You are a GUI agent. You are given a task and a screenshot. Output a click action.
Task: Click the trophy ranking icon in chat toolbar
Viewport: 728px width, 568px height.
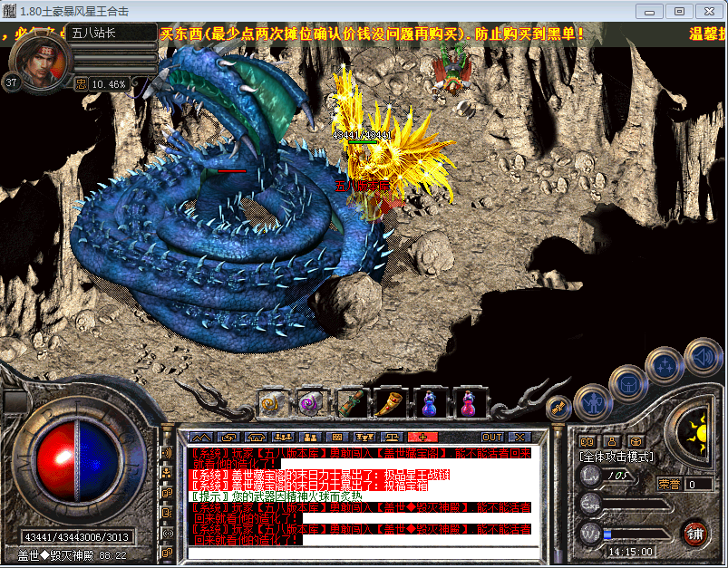(x=364, y=438)
